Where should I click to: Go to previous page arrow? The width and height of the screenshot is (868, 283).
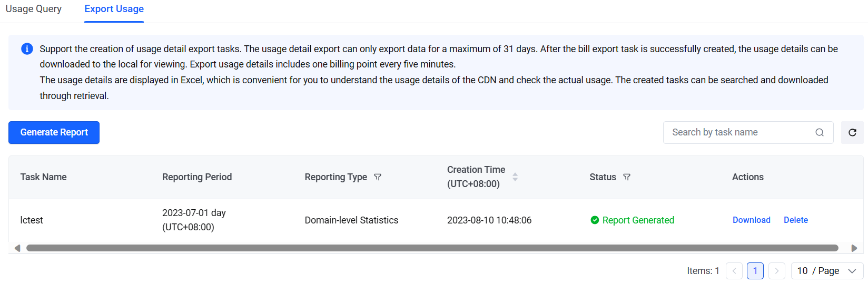point(734,271)
